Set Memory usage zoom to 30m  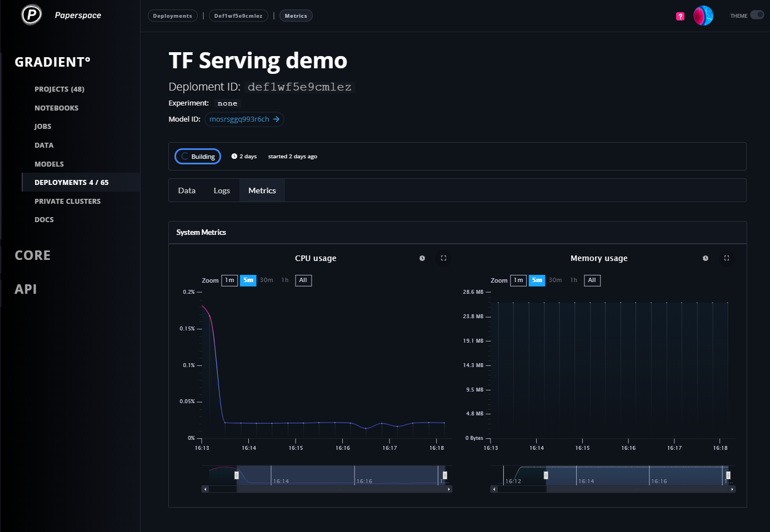556,280
